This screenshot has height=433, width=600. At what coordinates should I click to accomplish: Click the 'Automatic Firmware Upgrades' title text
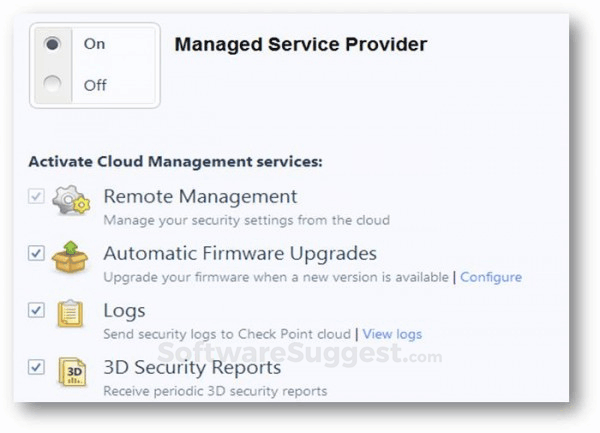(240, 254)
